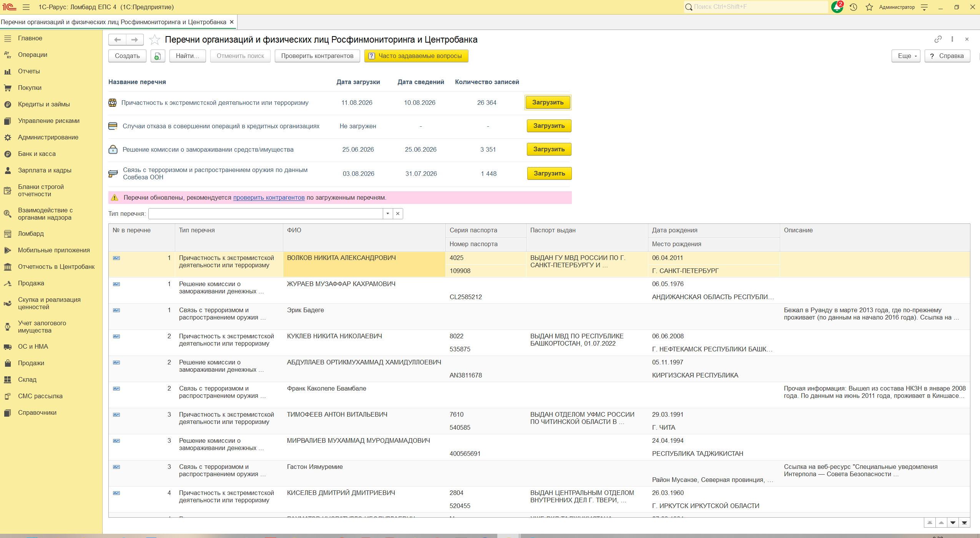Click Загрузить for Решение комиссии
Viewport: 980px width, 538px height.
(549, 149)
